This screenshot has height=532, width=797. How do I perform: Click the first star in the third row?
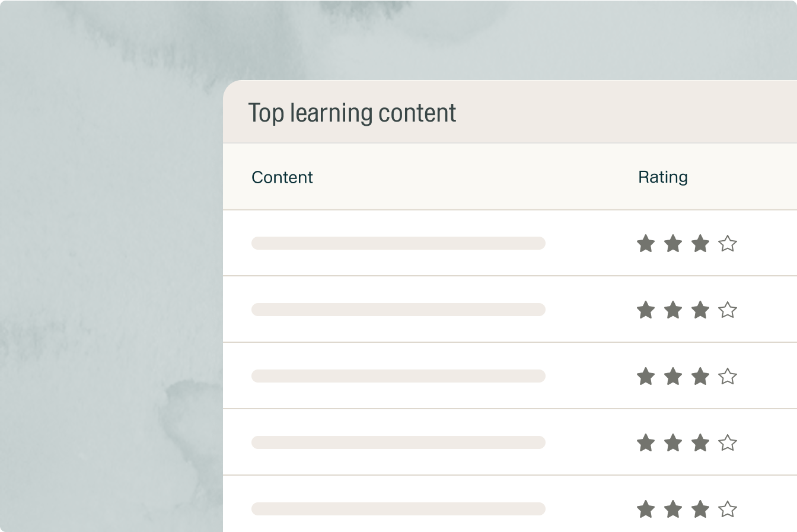pyautogui.click(x=646, y=377)
